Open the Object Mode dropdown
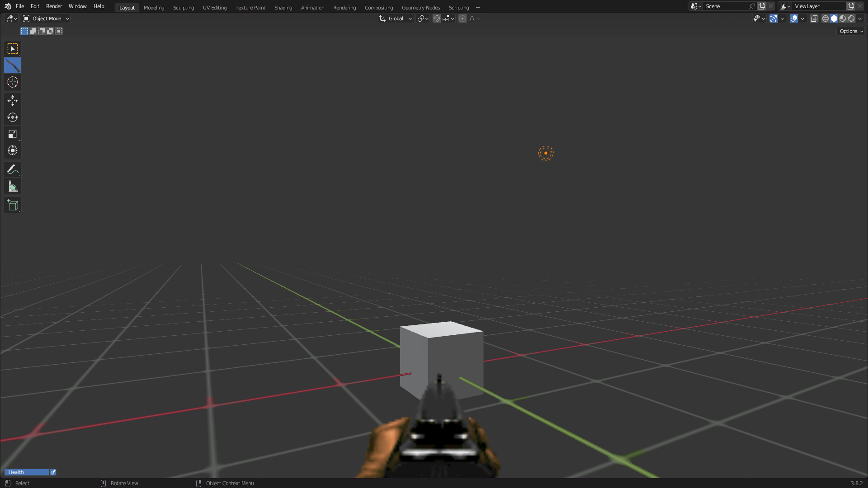Screen dimensions: 868x488 click(46, 19)
